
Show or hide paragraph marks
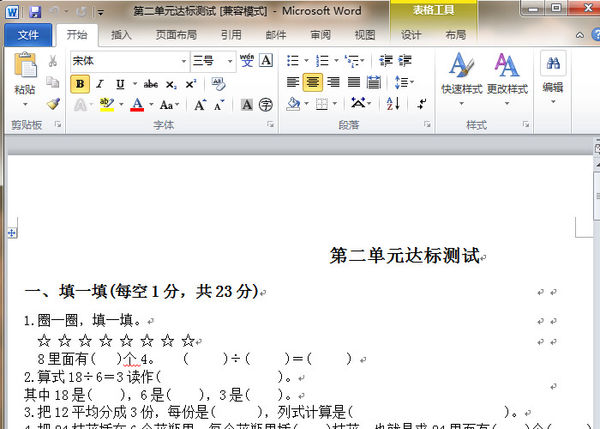click(x=422, y=104)
